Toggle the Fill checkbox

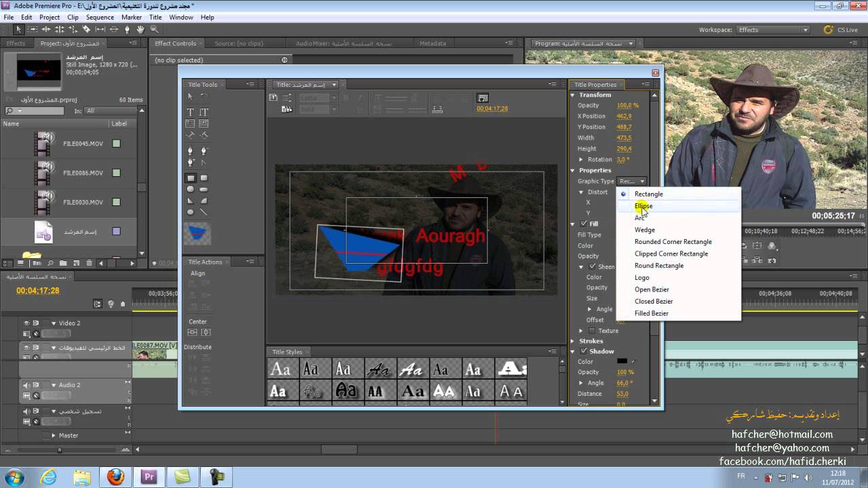584,224
